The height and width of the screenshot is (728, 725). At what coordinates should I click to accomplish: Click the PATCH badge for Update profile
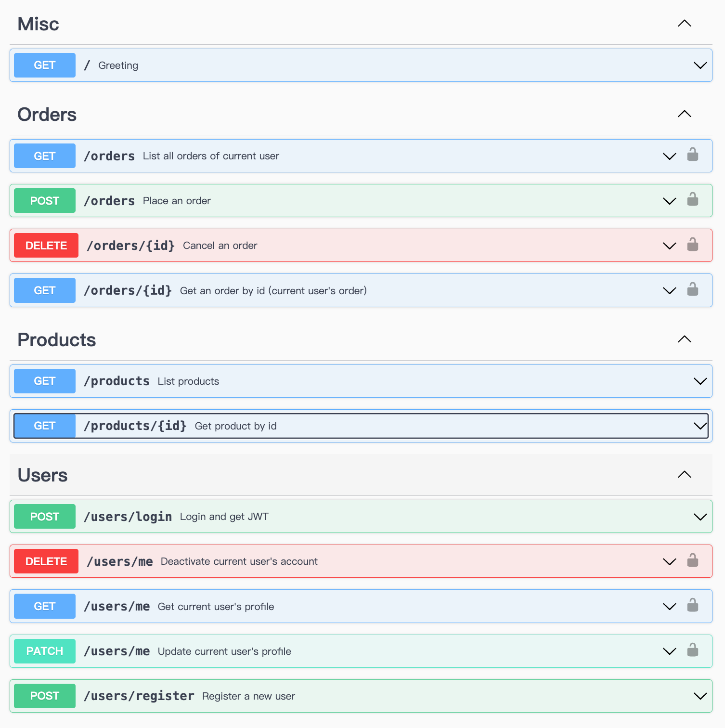45,651
